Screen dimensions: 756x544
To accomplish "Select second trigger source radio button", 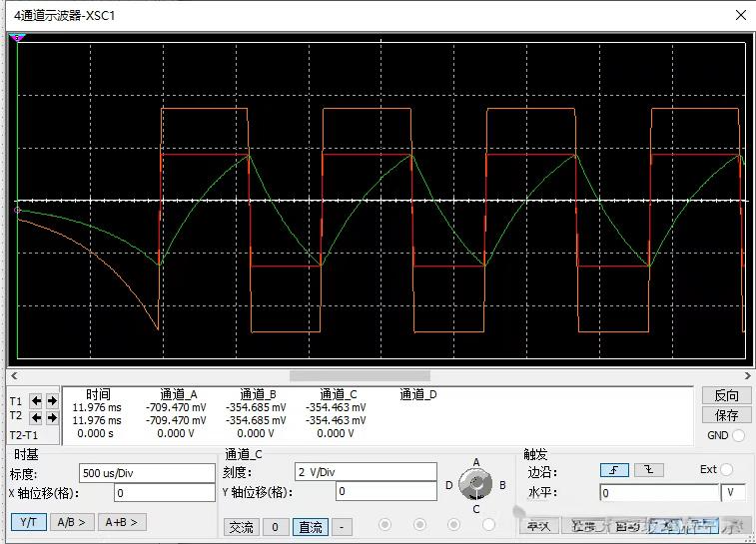I will [x=419, y=524].
